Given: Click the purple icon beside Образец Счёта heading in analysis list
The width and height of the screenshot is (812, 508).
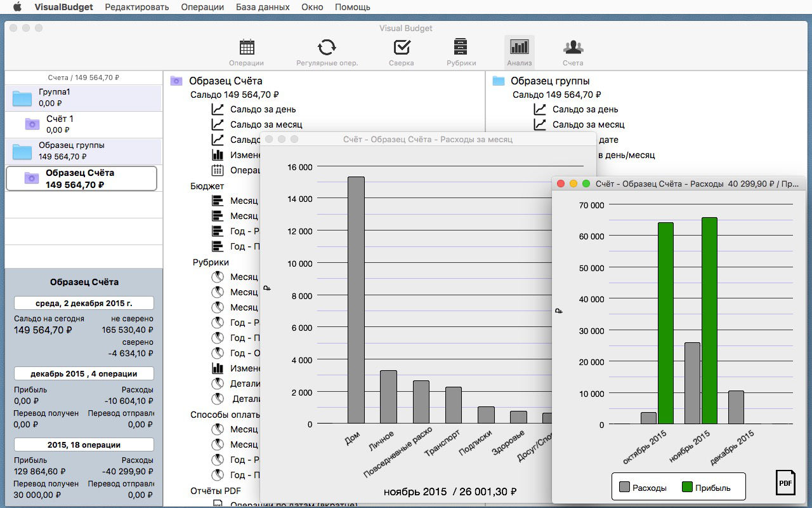Looking at the screenshot, I should pyautogui.click(x=176, y=81).
